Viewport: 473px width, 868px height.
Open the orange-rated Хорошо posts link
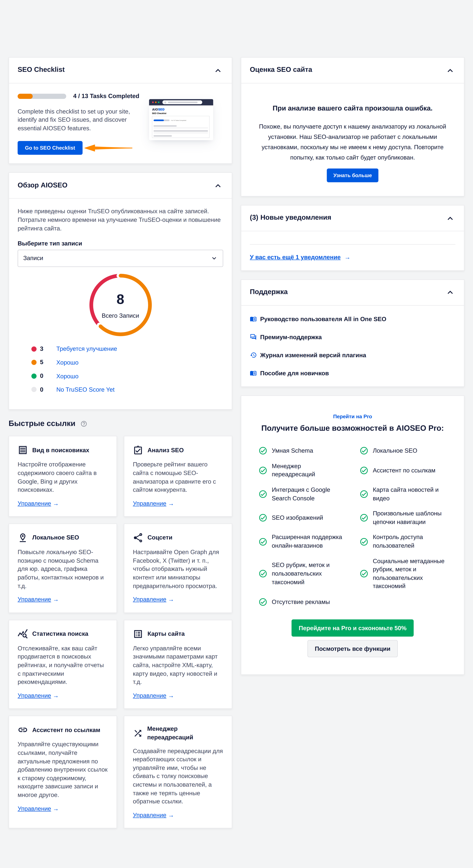point(67,362)
